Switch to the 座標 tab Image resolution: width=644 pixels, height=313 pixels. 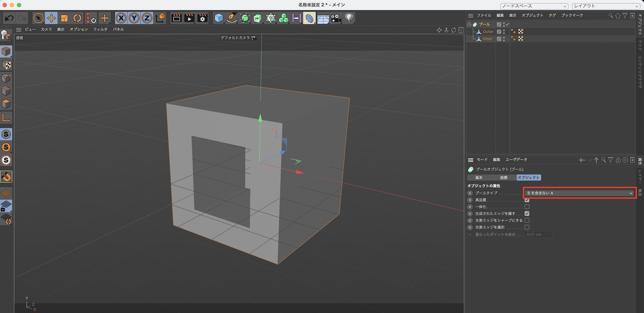504,177
